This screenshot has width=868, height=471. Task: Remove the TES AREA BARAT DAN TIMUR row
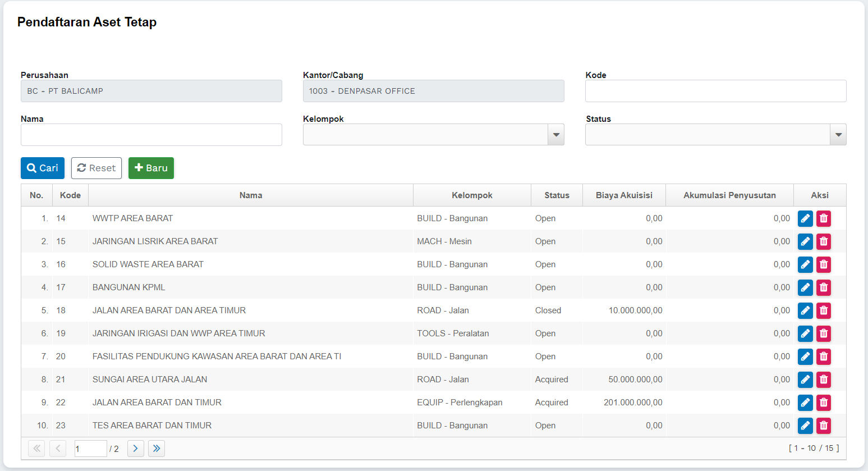point(823,426)
